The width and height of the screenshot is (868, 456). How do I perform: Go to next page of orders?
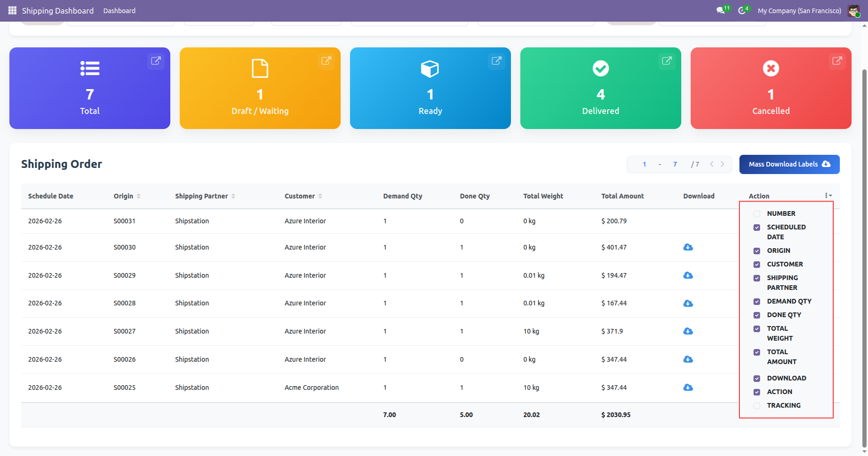click(723, 164)
